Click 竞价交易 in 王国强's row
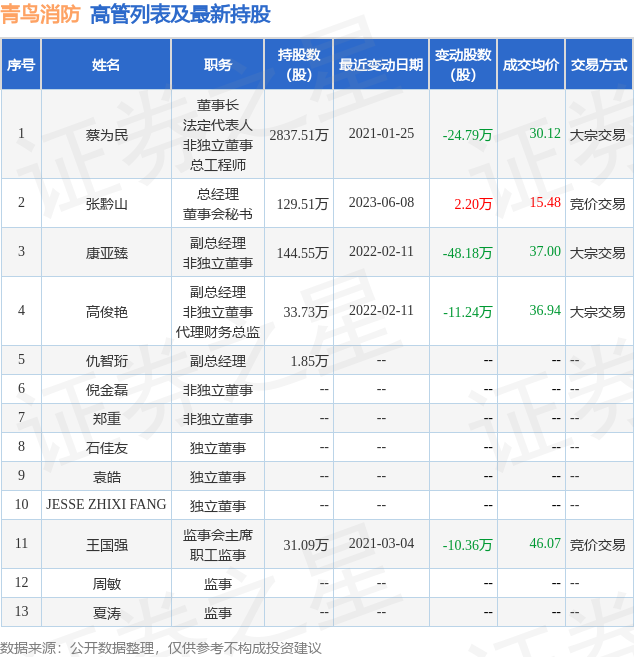634x657 pixels. click(x=598, y=545)
